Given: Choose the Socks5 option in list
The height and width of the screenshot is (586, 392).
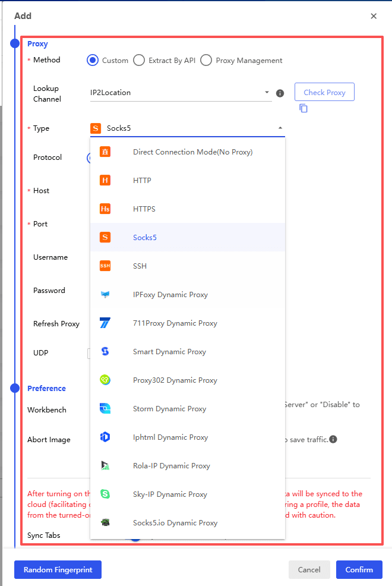Looking at the screenshot, I should (x=188, y=237).
